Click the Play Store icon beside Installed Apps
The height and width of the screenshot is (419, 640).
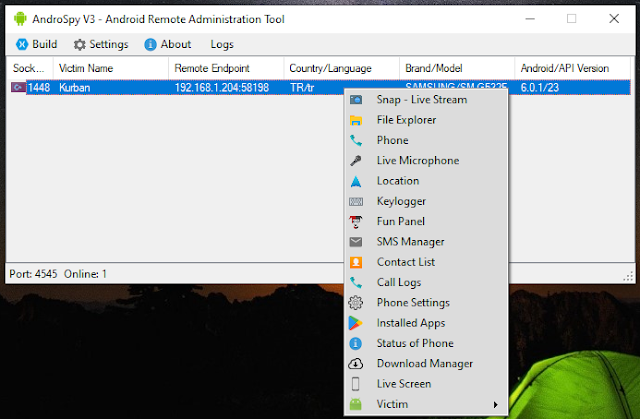click(356, 323)
